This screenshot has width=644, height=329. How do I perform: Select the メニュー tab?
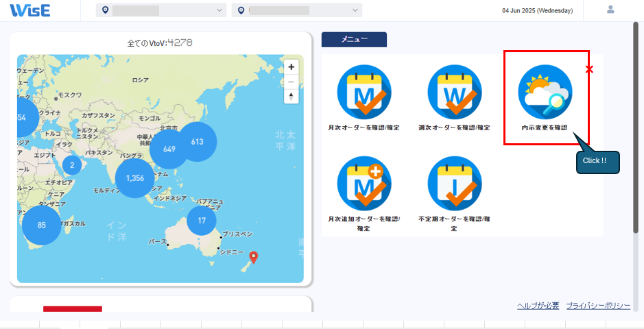click(354, 40)
